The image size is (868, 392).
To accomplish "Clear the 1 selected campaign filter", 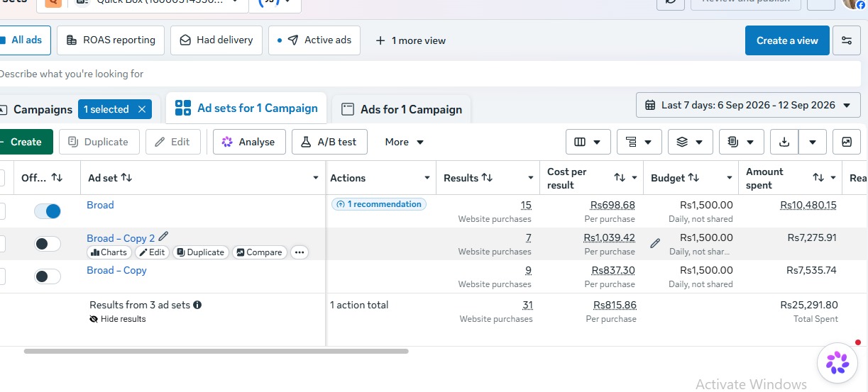I will coord(141,109).
